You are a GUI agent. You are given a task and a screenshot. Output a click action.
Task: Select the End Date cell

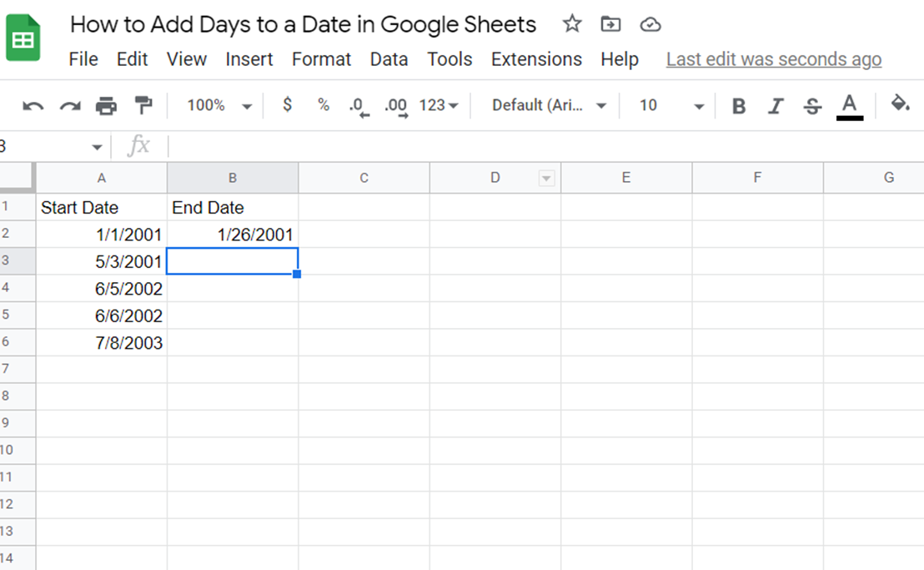click(x=233, y=208)
